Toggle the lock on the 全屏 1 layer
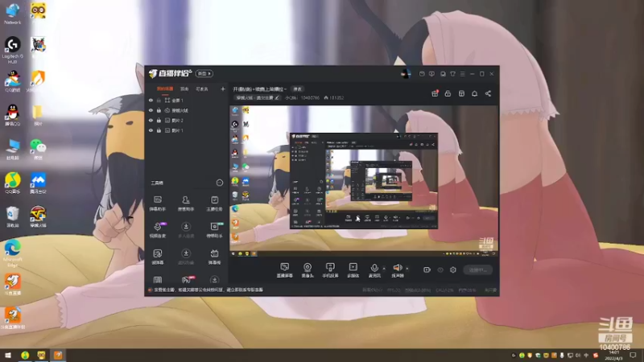644x362 pixels. click(x=159, y=100)
